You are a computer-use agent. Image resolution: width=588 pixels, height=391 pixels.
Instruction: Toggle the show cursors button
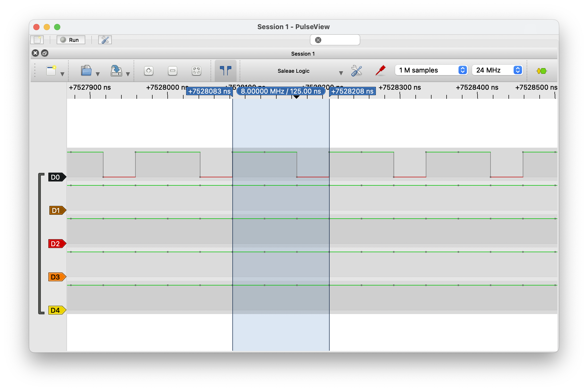225,71
